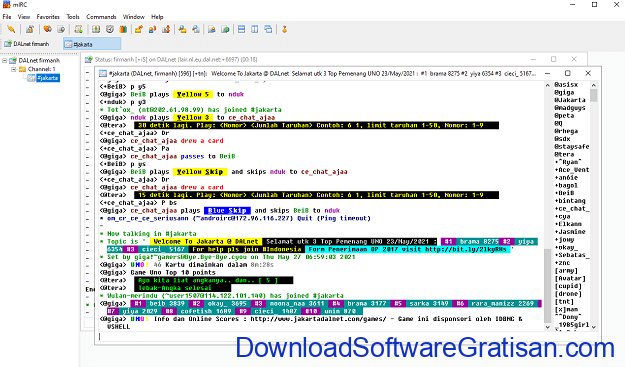This screenshot has width=625, height=367.
Task: Cascade windows via toolbar icon
Action: pos(268,29)
